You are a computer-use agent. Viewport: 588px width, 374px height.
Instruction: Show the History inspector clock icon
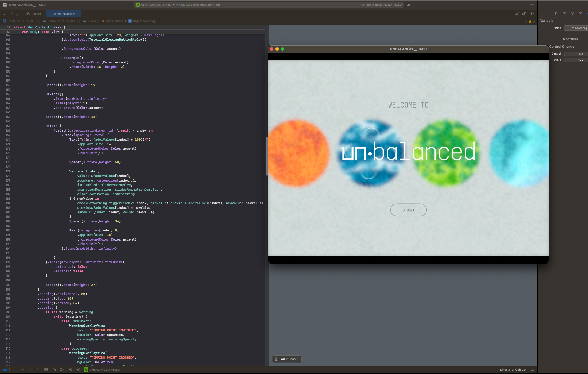(564, 14)
